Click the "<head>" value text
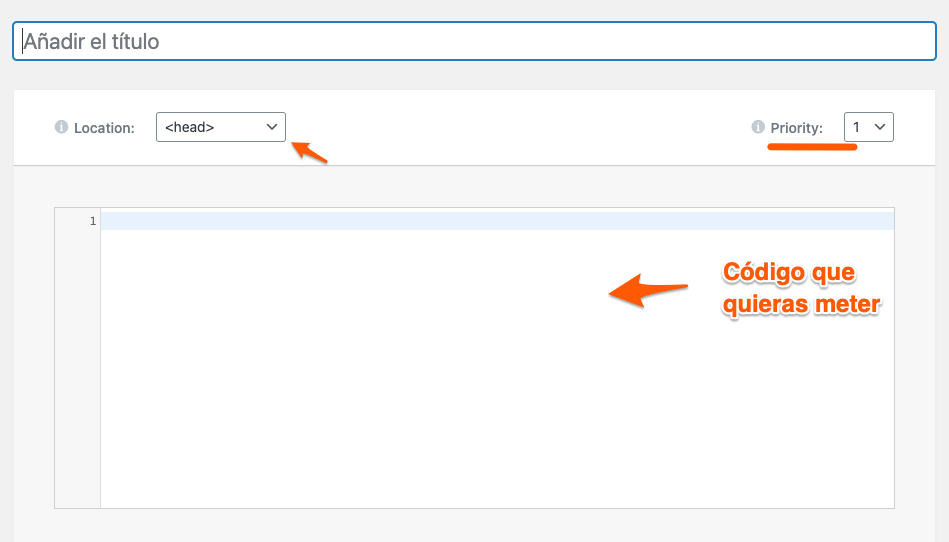 tap(189, 127)
